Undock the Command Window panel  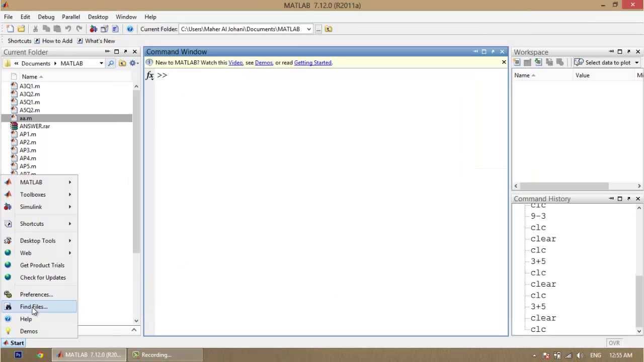click(493, 51)
